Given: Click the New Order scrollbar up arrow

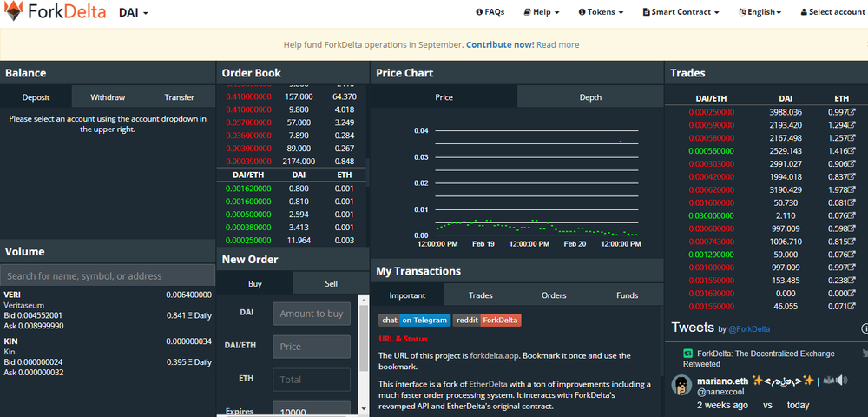Looking at the screenshot, I should click(364, 301).
